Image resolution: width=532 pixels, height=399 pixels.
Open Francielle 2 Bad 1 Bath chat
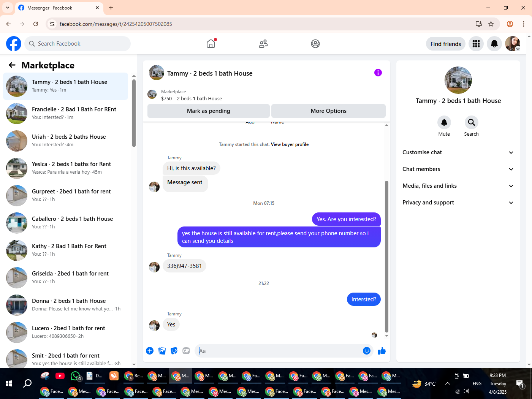[x=66, y=114]
